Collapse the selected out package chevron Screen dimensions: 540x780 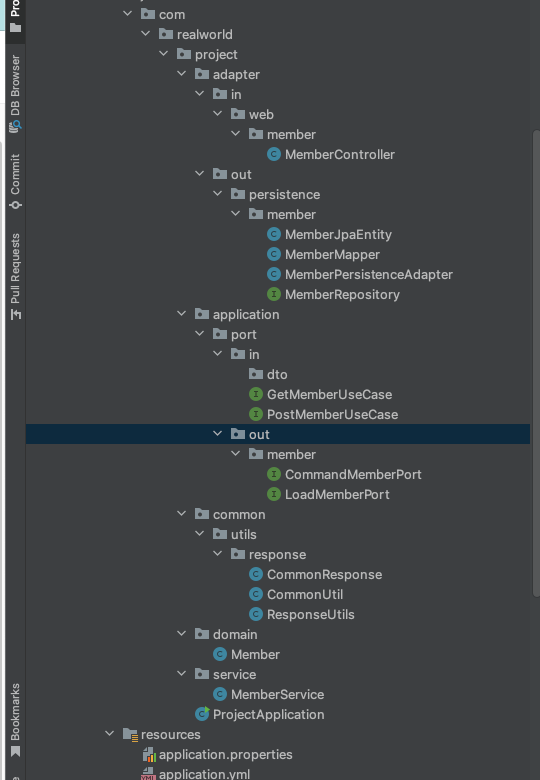pyautogui.click(x=217, y=433)
